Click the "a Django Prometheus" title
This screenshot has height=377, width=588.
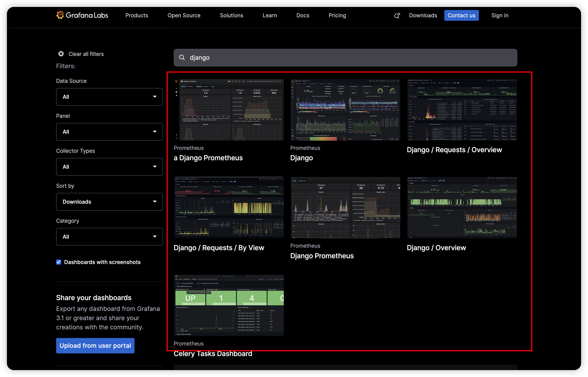pyautogui.click(x=208, y=158)
